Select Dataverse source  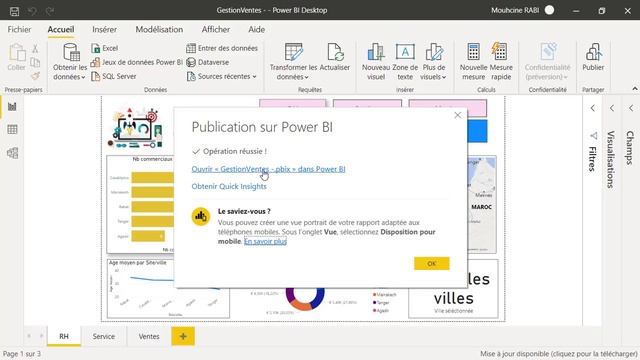[208, 62]
